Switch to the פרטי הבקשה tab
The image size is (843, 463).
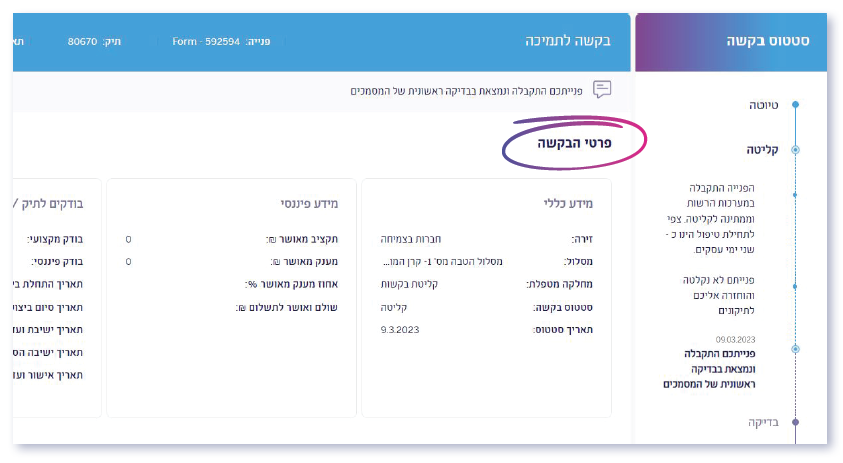(x=574, y=144)
